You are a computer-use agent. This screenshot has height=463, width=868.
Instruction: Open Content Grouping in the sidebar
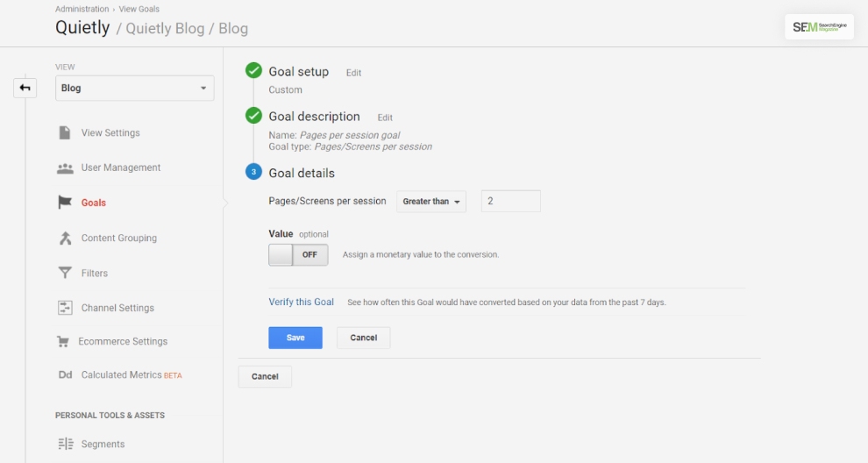click(x=119, y=239)
